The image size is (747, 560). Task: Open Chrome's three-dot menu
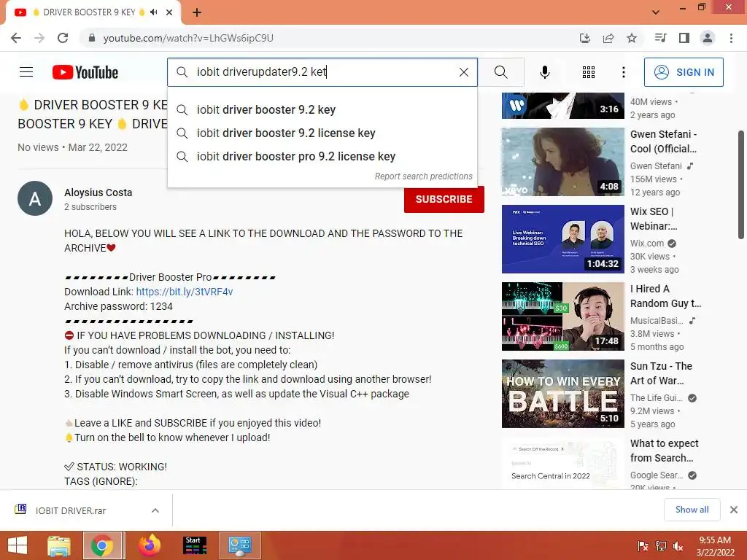coord(731,38)
